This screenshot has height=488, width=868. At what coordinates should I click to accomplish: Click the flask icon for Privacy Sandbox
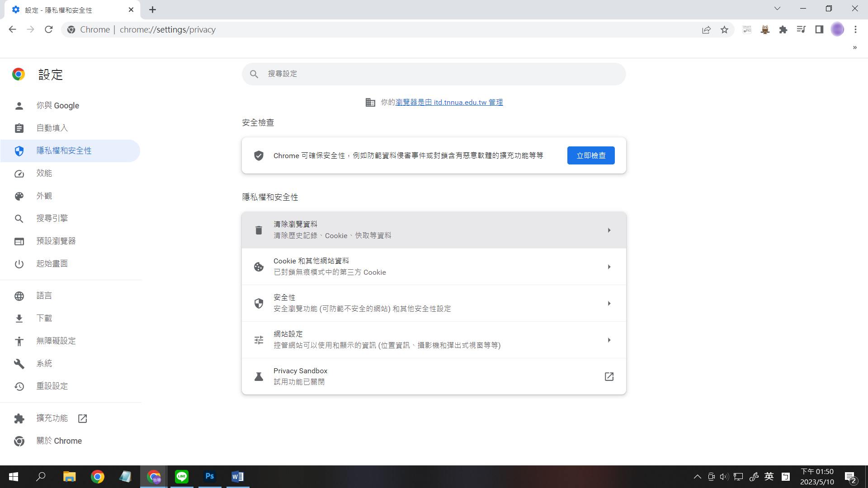(259, 377)
